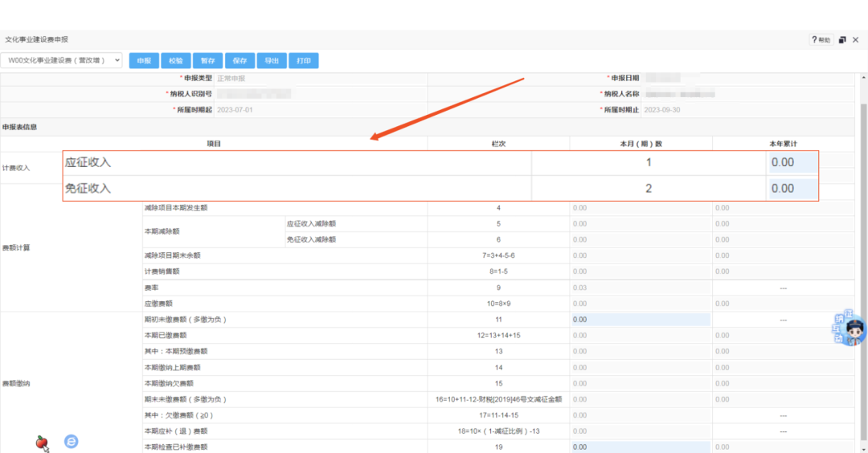Image resolution: width=868 pixels, height=453 pixels.
Task: Click the formula 10=8×9 cell
Action: [x=498, y=304]
